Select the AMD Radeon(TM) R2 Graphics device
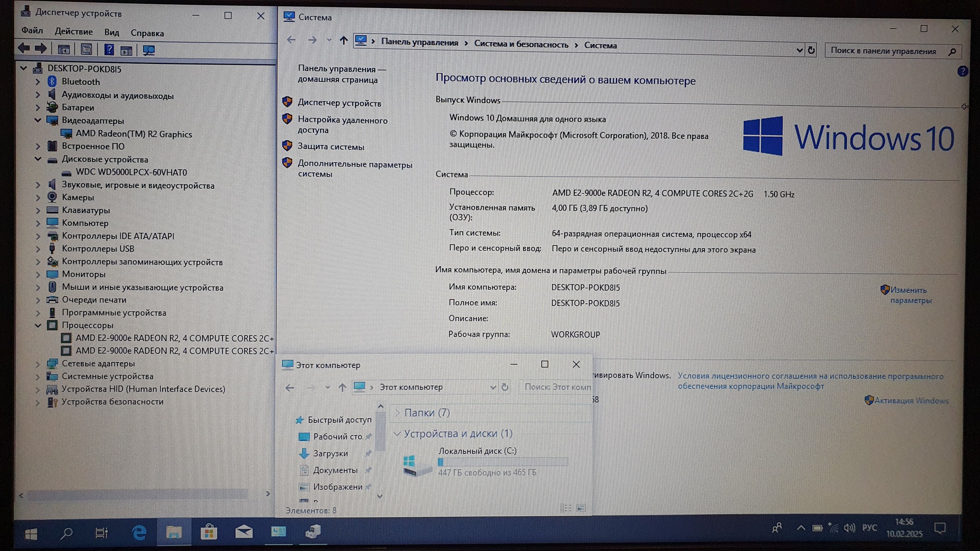This screenshot has width=980, height=551. 134,134
